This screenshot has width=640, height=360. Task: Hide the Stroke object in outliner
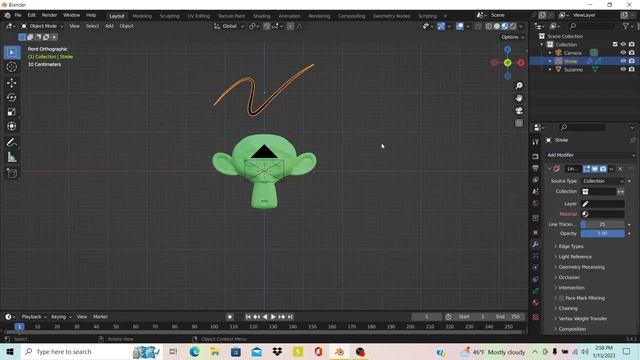[623, 61]
